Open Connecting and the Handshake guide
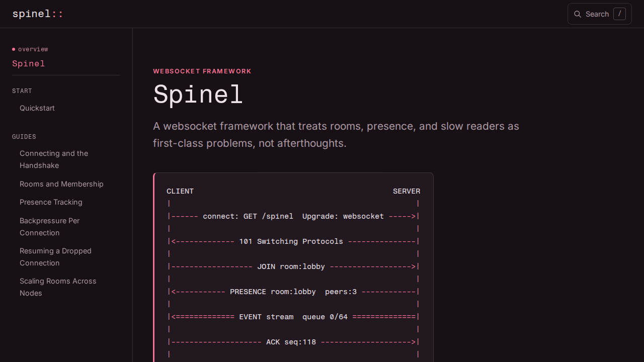 [54, 159]
